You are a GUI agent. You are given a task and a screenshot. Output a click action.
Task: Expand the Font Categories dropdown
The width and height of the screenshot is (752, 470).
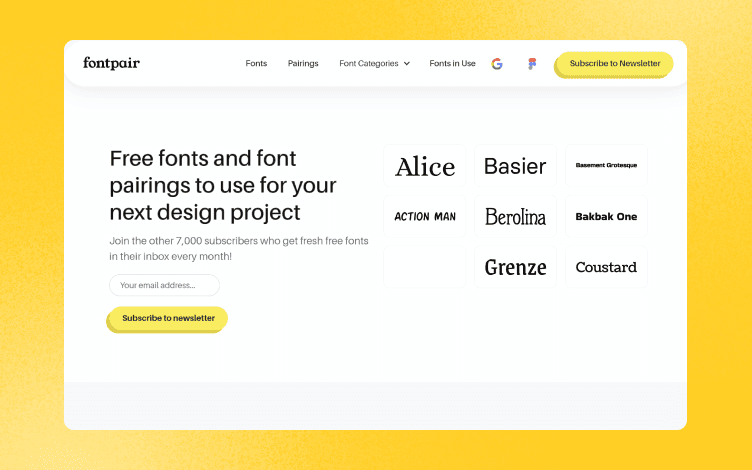pos(375,63)
